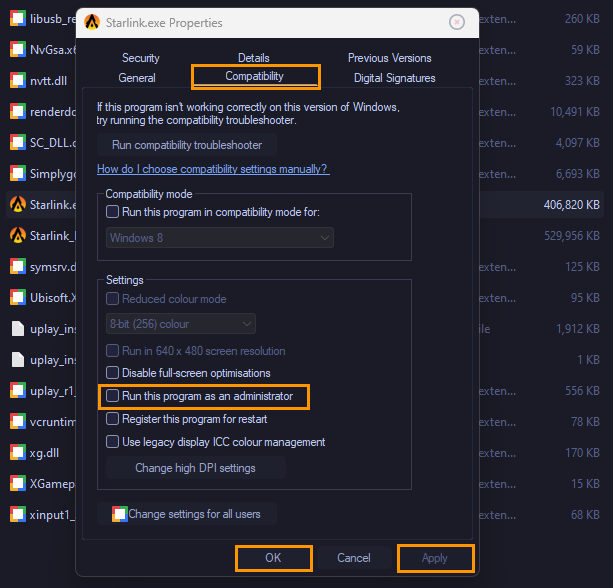
Task: Click the vcruntime file icon
Action: (18, 421)
